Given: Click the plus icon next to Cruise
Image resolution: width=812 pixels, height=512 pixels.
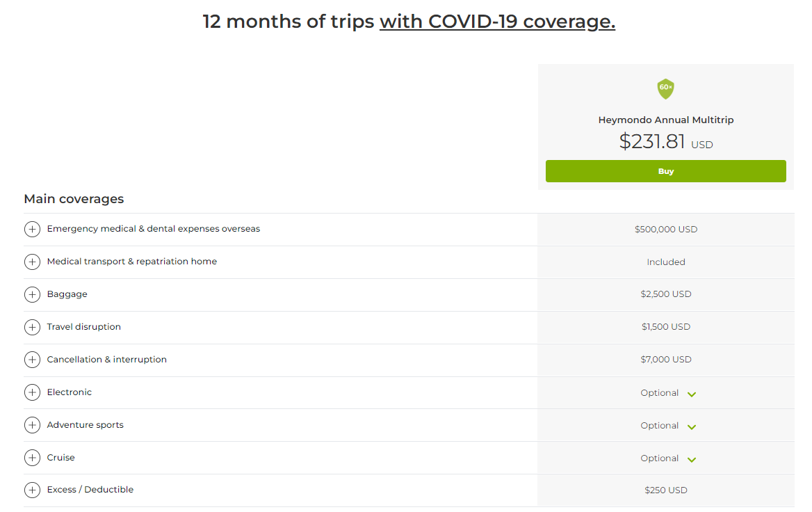Looking at the screenshot, I should [x=33, y=458].
